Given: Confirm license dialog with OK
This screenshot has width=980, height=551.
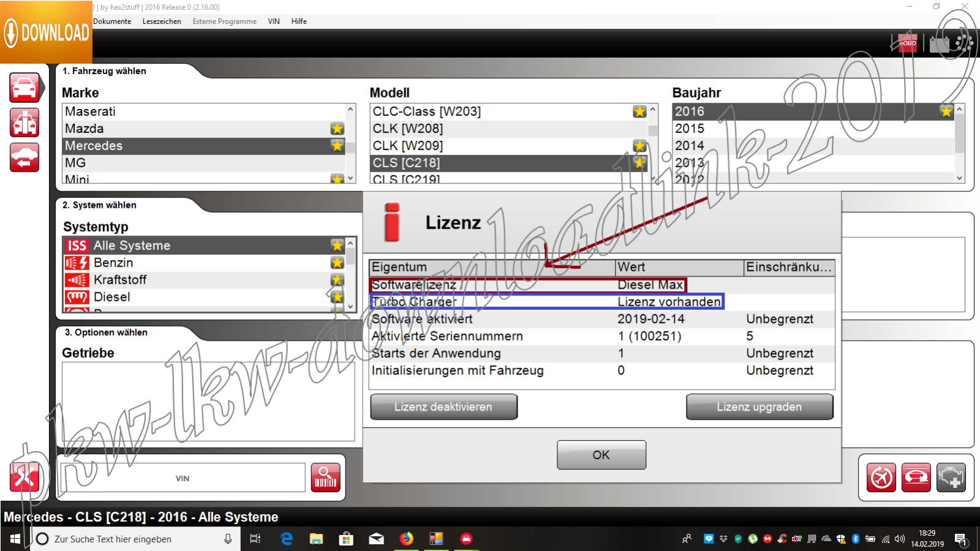Looking at the screenshot, I should [x=601, y=455].
